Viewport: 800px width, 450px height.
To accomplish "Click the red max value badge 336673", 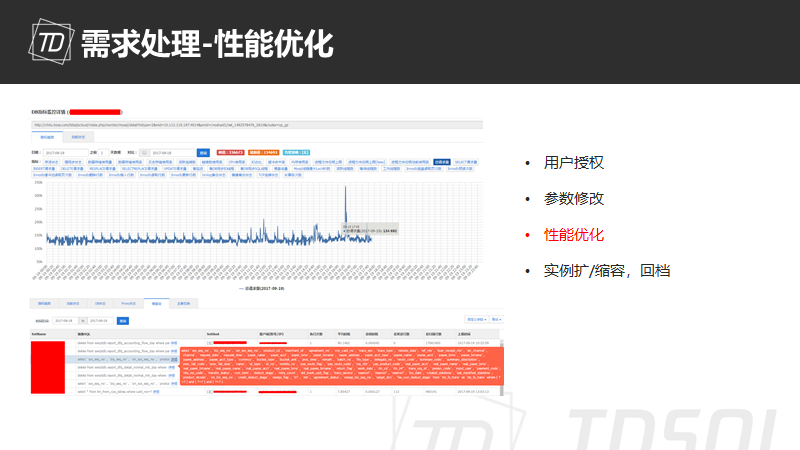I will 230,153.
